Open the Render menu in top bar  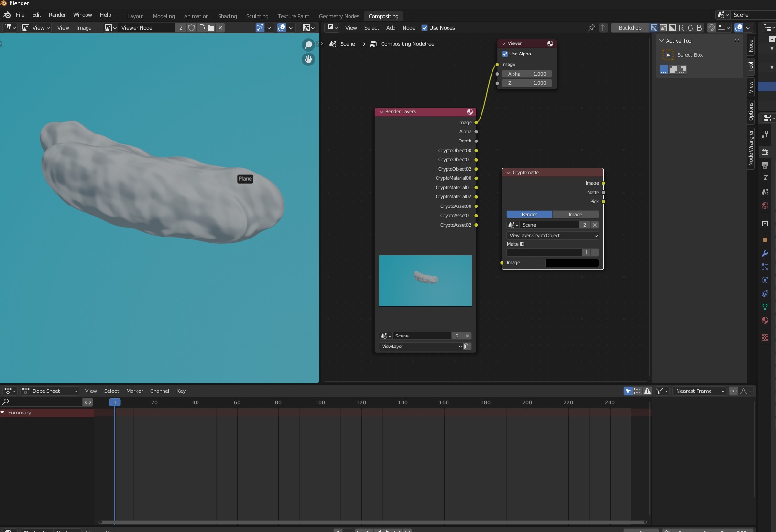pos(57,15)
